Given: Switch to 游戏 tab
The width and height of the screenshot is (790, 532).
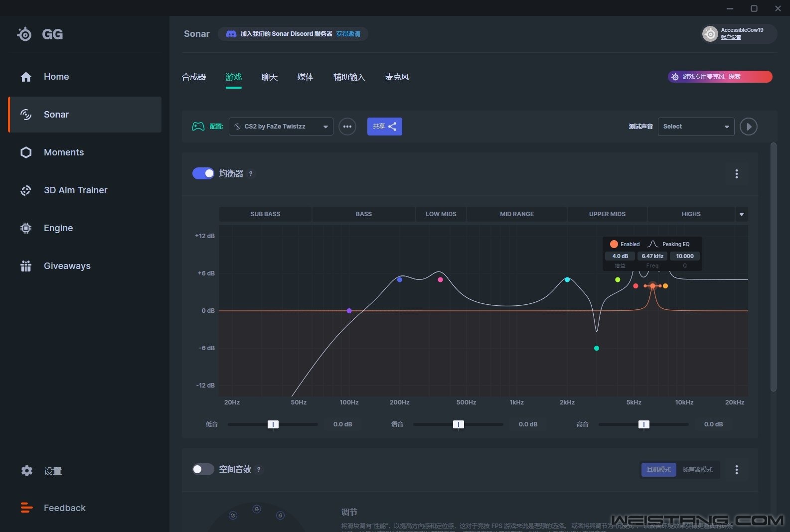Looking at the screenshot, I should (x=233, y=77).
